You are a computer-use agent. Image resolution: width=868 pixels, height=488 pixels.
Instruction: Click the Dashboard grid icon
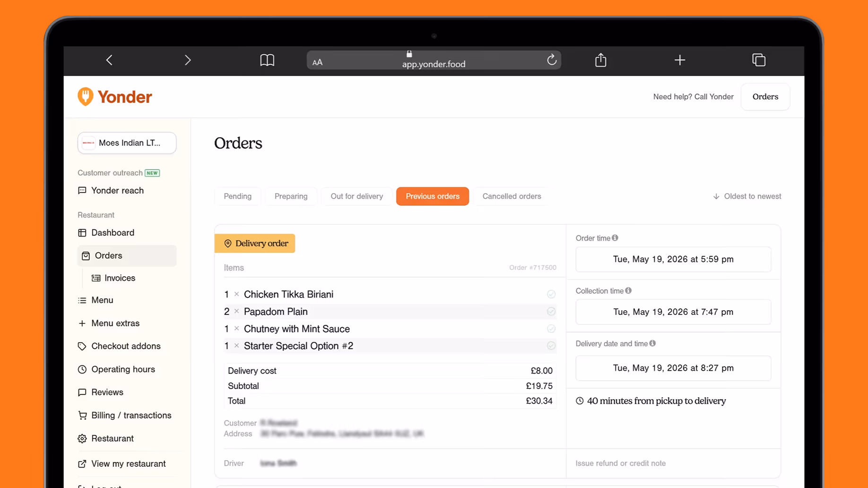82,233
